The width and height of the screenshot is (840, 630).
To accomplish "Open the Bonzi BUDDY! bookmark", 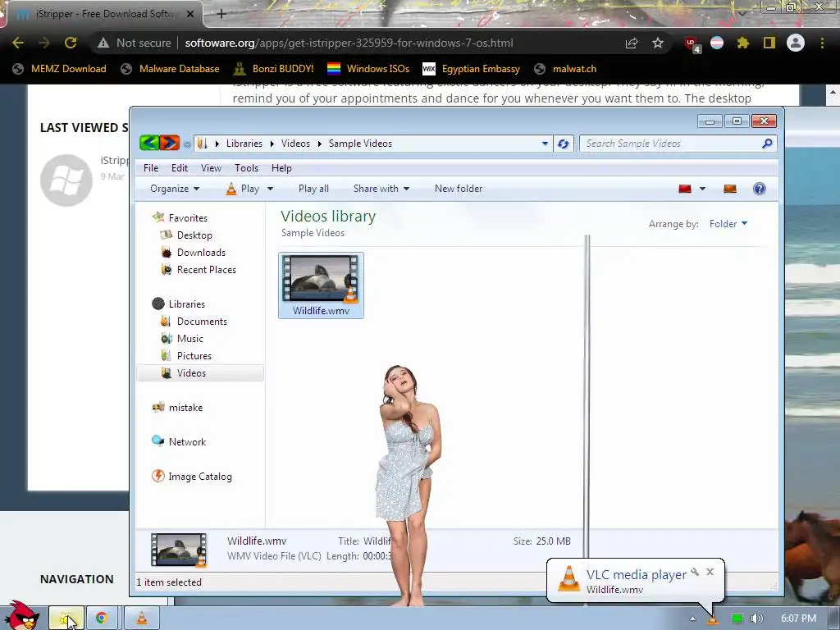I will 273,69.
